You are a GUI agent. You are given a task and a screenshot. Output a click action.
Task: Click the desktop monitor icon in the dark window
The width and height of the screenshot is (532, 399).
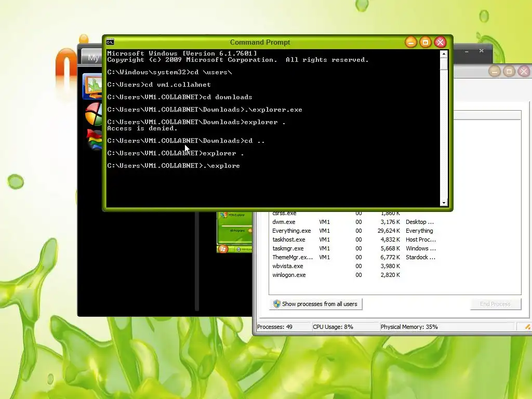click(x=92, y=86)
